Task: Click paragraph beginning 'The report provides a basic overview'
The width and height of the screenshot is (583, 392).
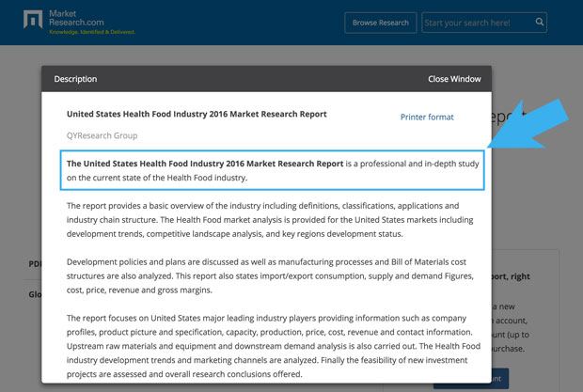Action: pos(270,220)
